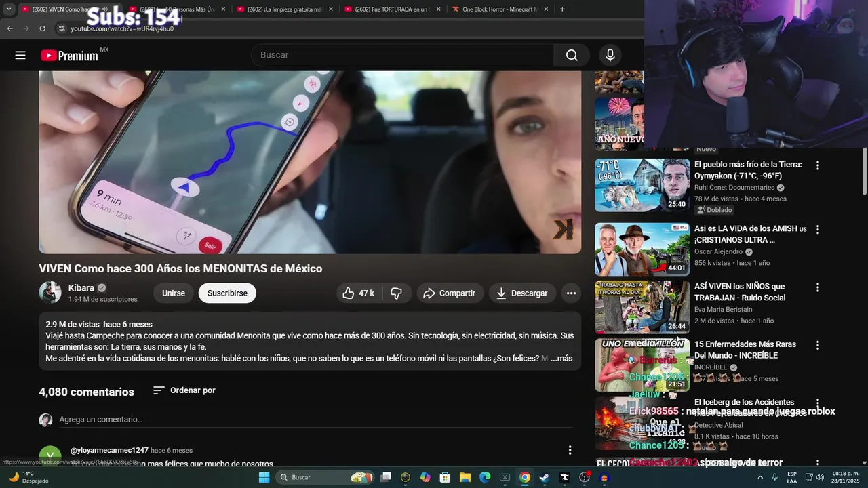Open the Windows Start menu
The height and width of the screenshot is (488, 868).
264,477
